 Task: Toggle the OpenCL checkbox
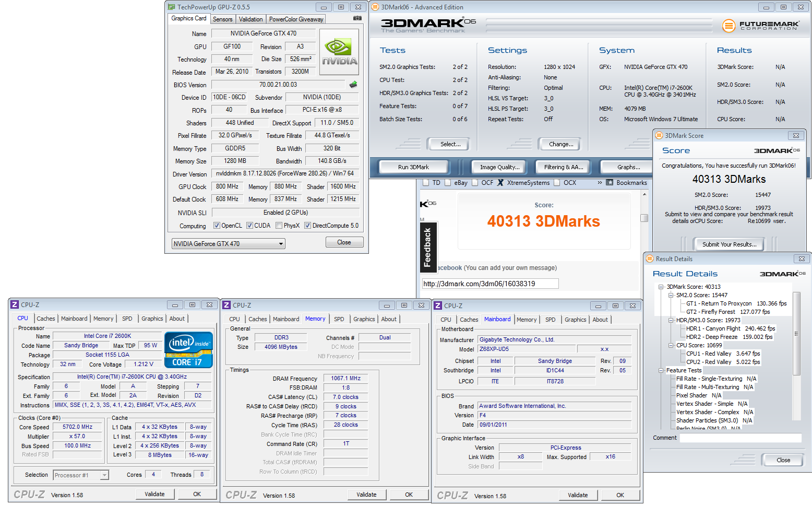[x=217, y=226]
